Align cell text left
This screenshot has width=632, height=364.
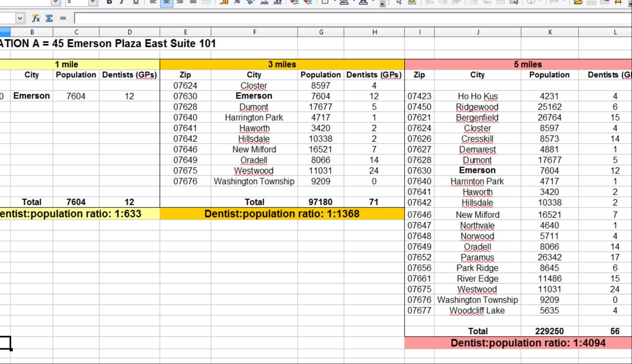(x=153, y=2)
